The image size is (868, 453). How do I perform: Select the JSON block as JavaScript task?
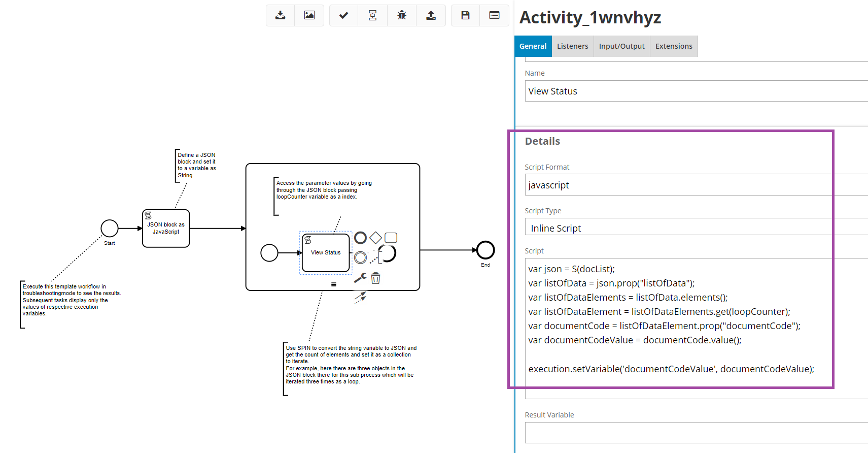coord(166,229)
